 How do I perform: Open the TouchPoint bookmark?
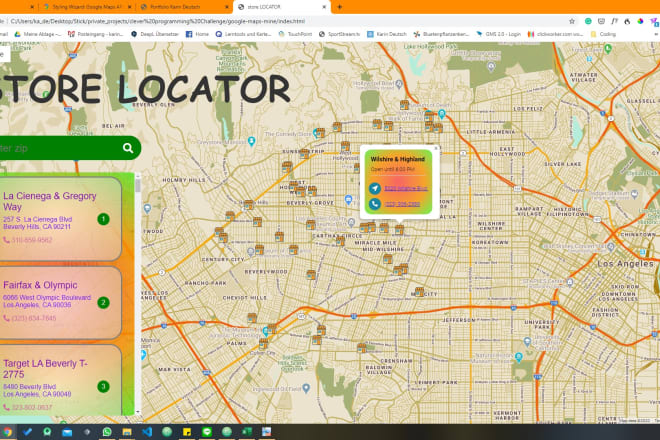pyautogui.click(x=295, y=34)
